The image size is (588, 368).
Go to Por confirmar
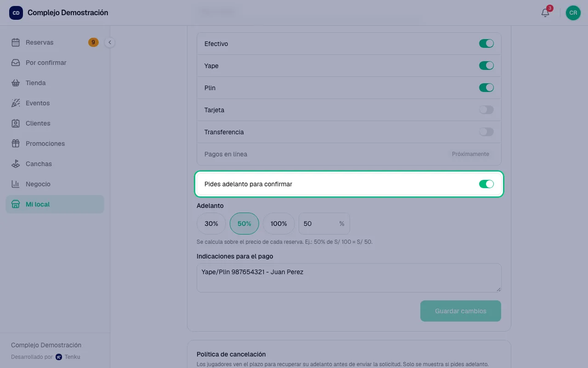pyautogui.click(x=55, y=63)
